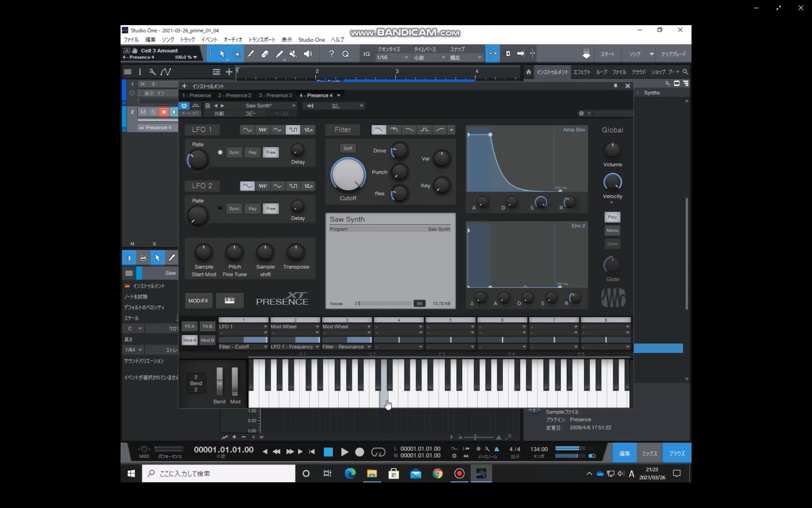Image resolution: width=812 pixels, height=508 pixels.
Task: Open Chrome from taskbar
Action: [437, 474]
